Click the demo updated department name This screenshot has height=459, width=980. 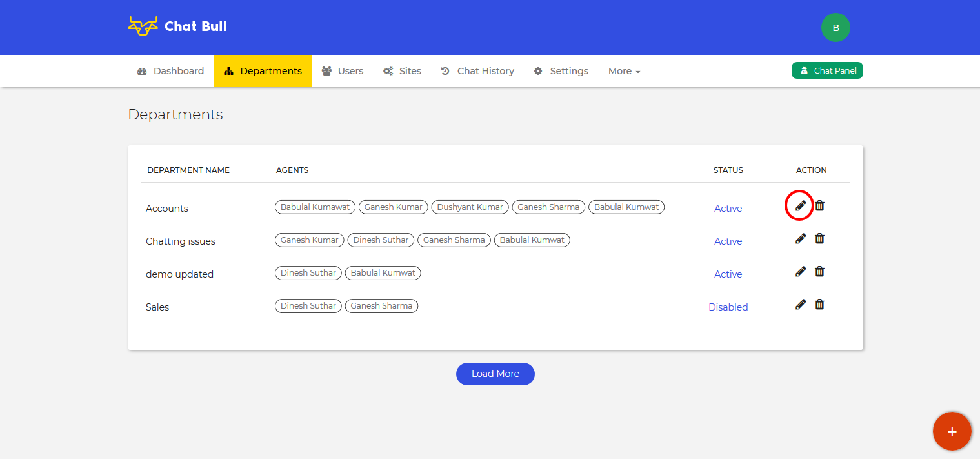(x=179, y=274)
